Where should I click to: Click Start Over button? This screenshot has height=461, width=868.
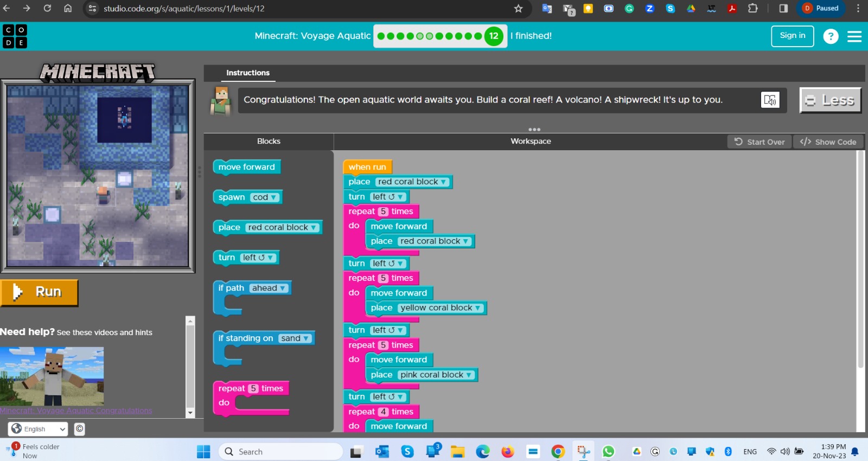(x=759, y=142)
